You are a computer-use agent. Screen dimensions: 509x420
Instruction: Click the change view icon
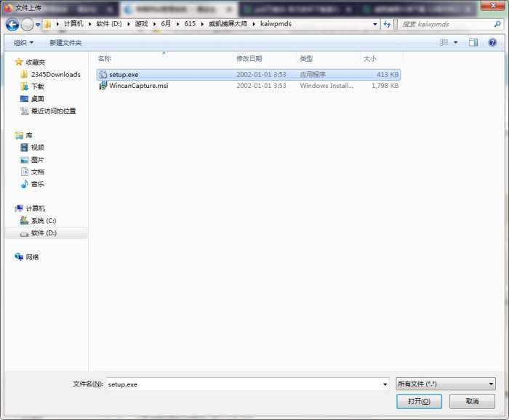point(444,42)
